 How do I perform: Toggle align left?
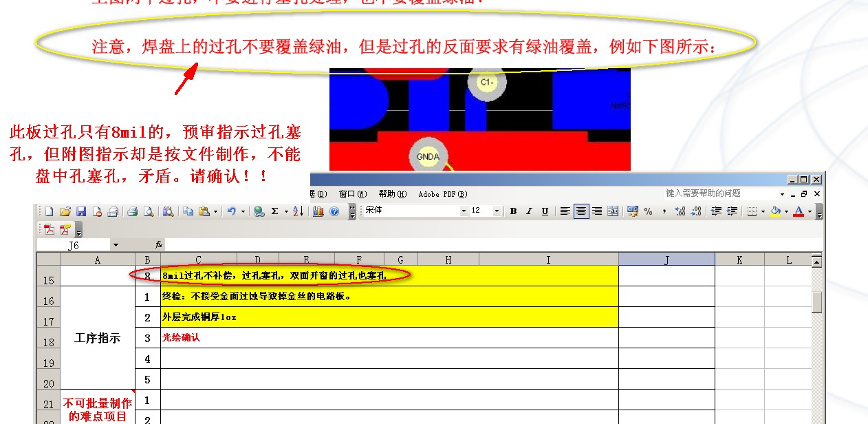(x=565, y=211)
